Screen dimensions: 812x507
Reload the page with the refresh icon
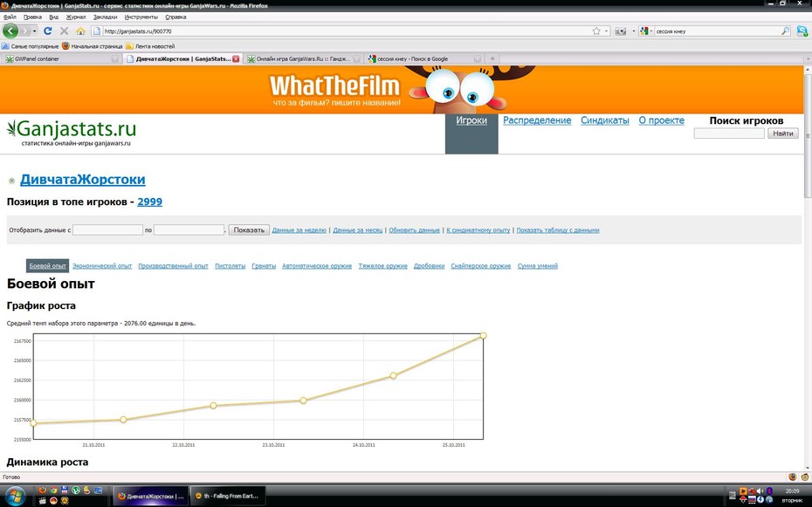pyautogui.click(x=48, y=31)
